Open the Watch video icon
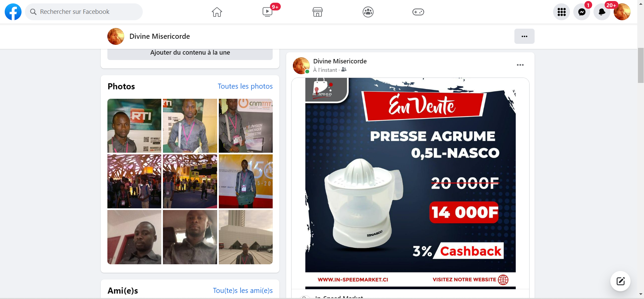This screenshot has width=644, height=299. [267, 12]
